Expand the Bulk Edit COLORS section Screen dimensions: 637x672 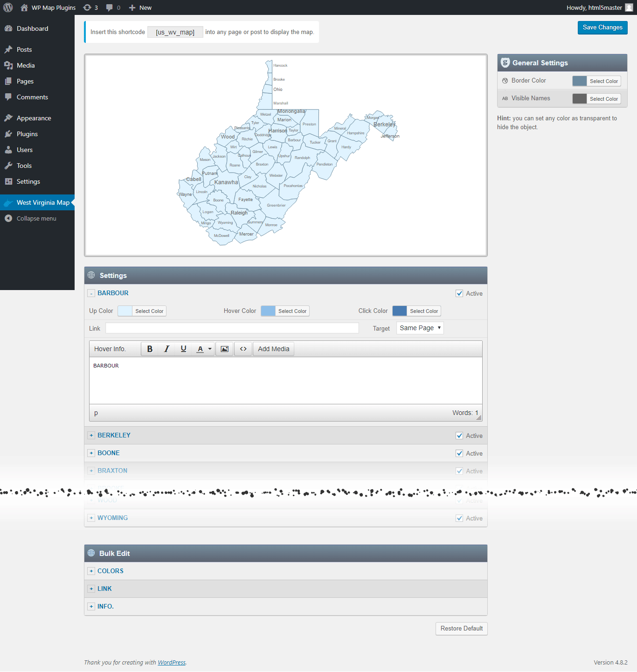pos(91,571)
